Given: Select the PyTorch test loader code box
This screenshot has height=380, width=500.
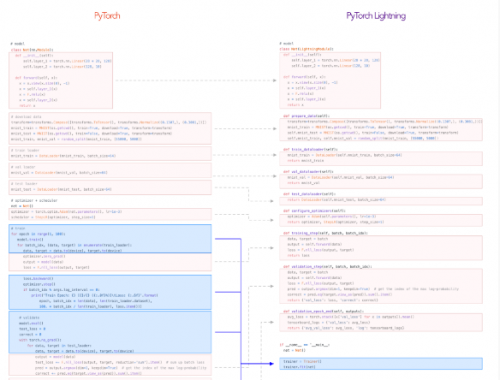Looking at the screenshot, I should (110, 187).
